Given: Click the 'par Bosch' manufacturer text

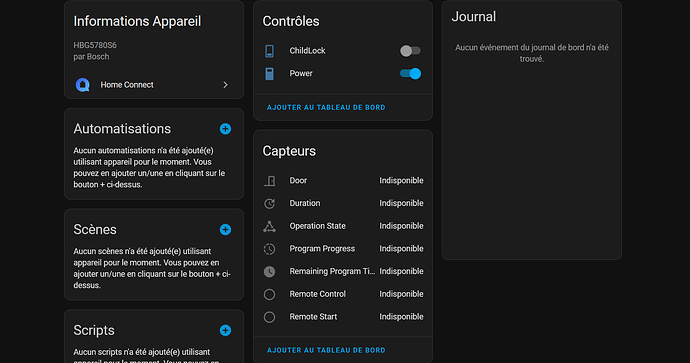Looking at the screenshot, I should [91, 57].
